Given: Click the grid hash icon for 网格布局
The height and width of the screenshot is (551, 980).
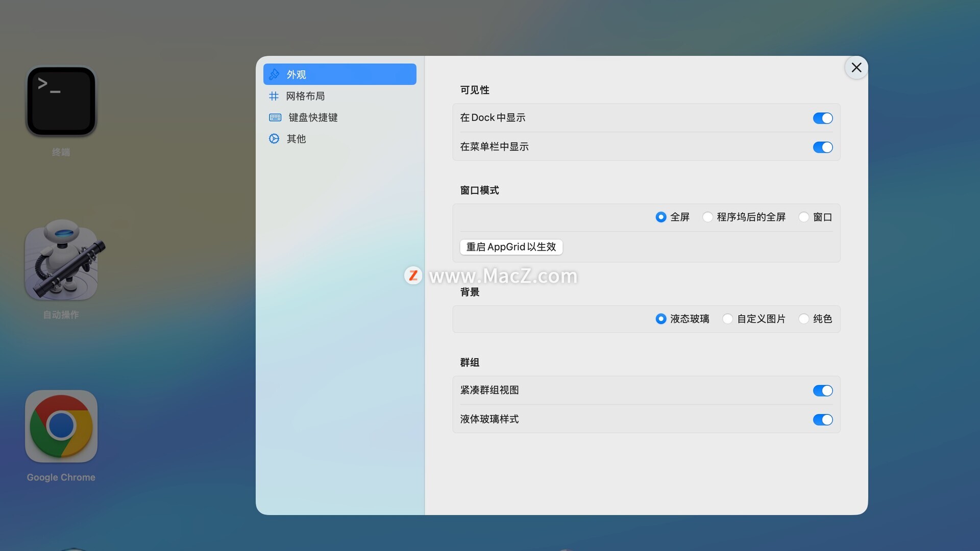Looking at the screenshot, I should pos(274,96).
